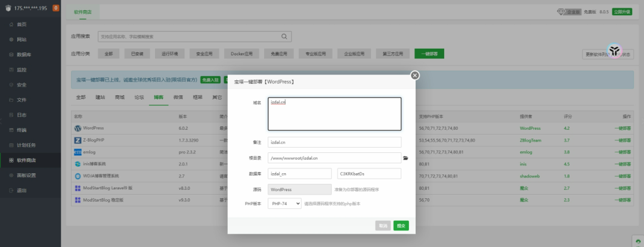Screen dimensions: 644x247
Task: Click the 域名 textarea with izdal.cn
Action: 335,114
